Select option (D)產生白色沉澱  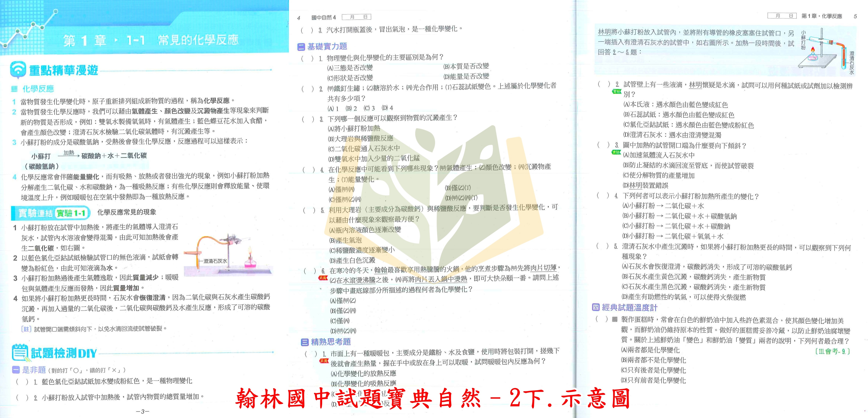[x=352, y=260]
